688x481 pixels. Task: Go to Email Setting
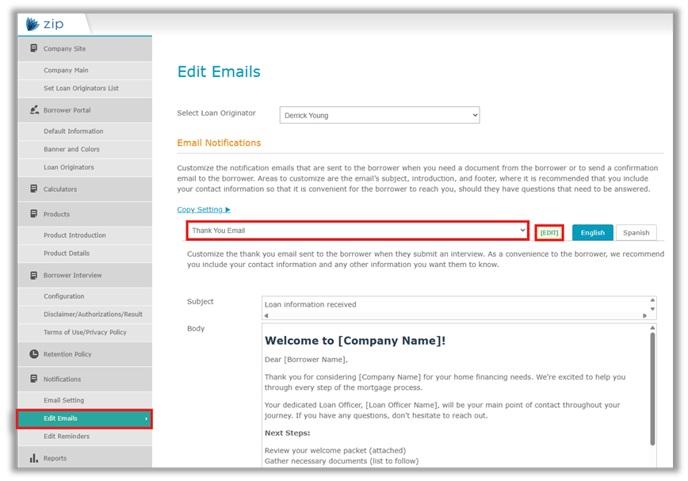(85, 400)
